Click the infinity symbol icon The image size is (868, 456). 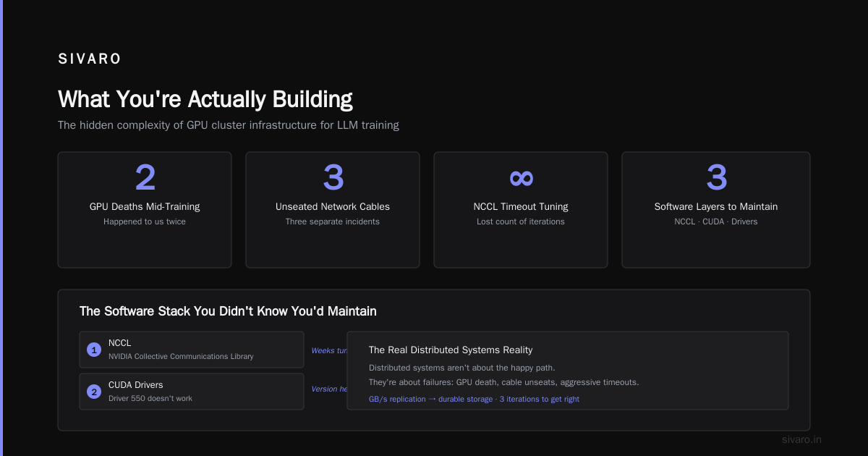click(521, 178)
